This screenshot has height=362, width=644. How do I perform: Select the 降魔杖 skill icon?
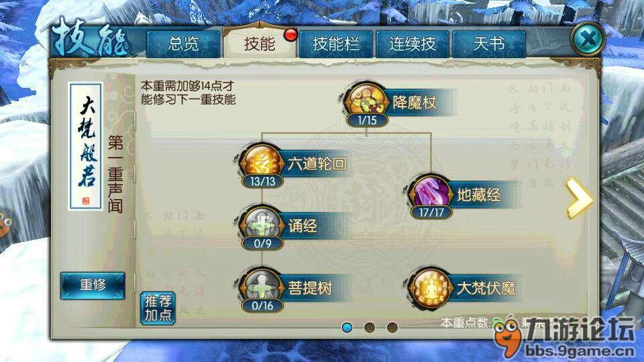point(366,101)
